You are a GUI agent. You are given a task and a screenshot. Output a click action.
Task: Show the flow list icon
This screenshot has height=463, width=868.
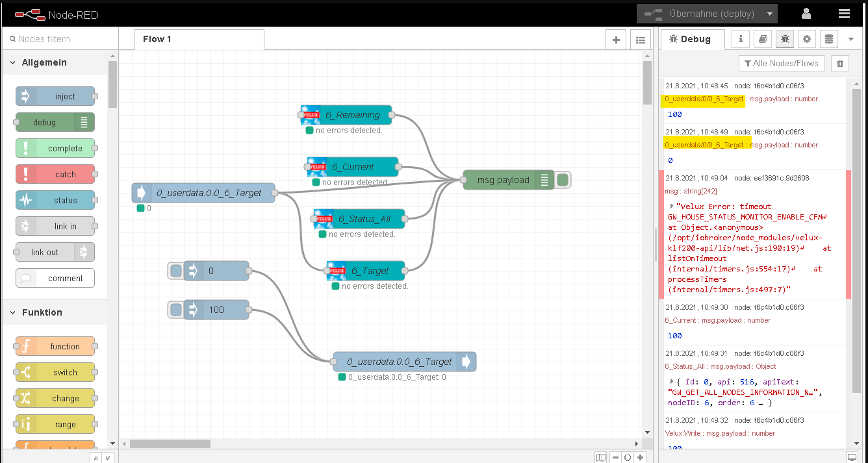[x=640, y=40]
